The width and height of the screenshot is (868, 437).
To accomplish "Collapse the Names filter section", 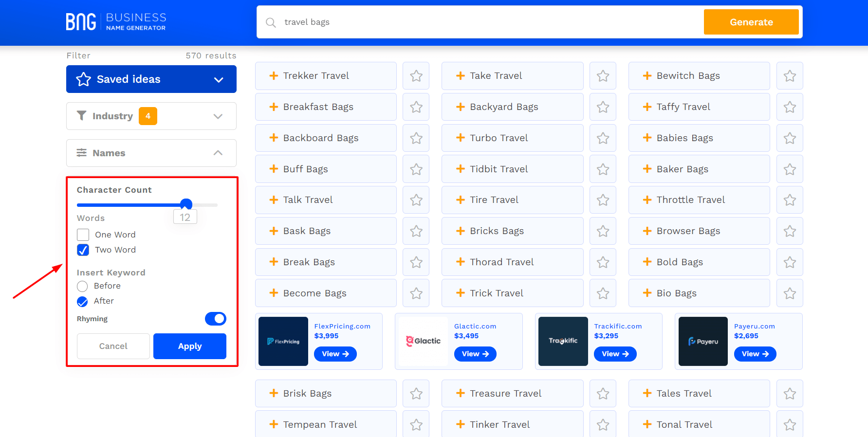I will coord(151,153).
